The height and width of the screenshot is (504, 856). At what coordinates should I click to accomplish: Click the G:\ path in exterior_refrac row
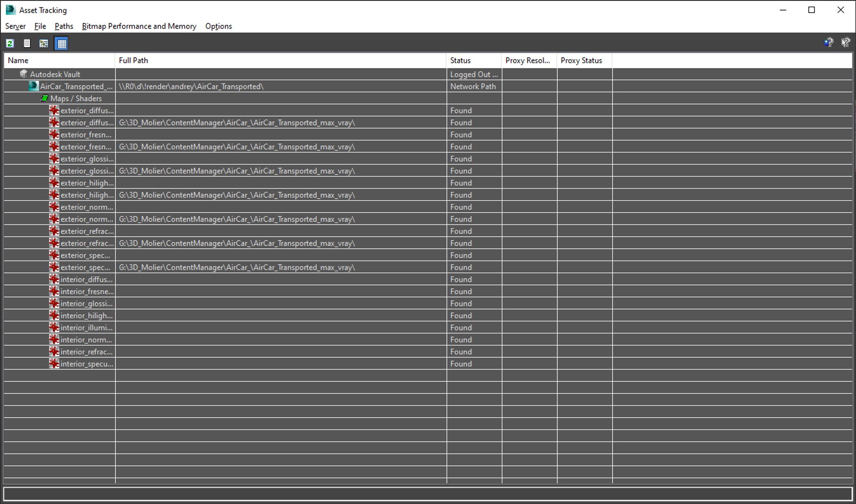237,244
